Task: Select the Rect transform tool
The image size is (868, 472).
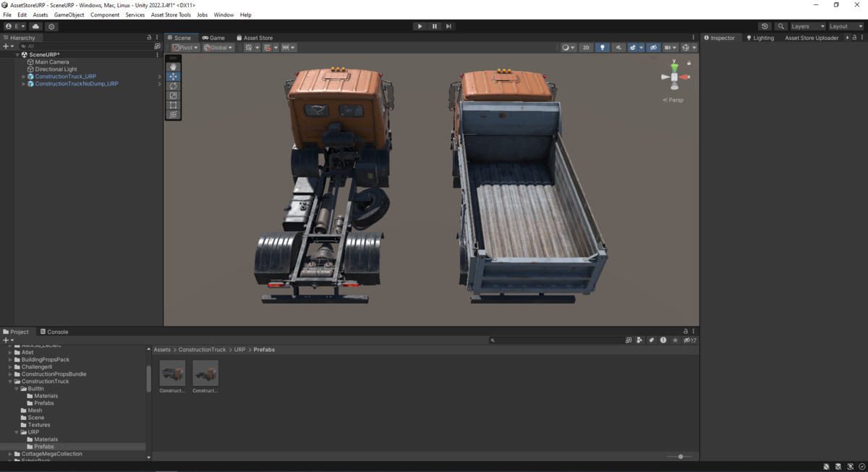Action: pos(173,105)
